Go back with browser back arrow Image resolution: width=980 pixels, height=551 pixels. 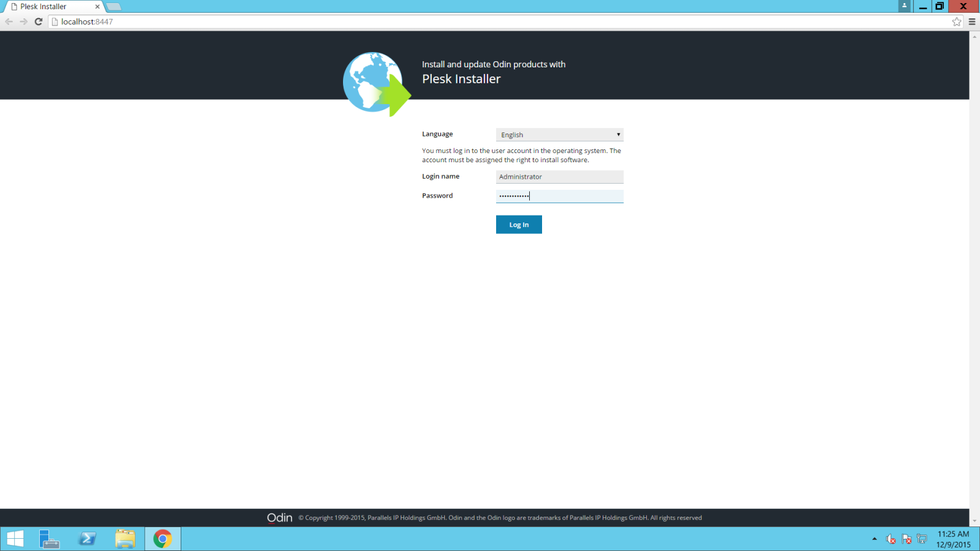click(9, 21)
